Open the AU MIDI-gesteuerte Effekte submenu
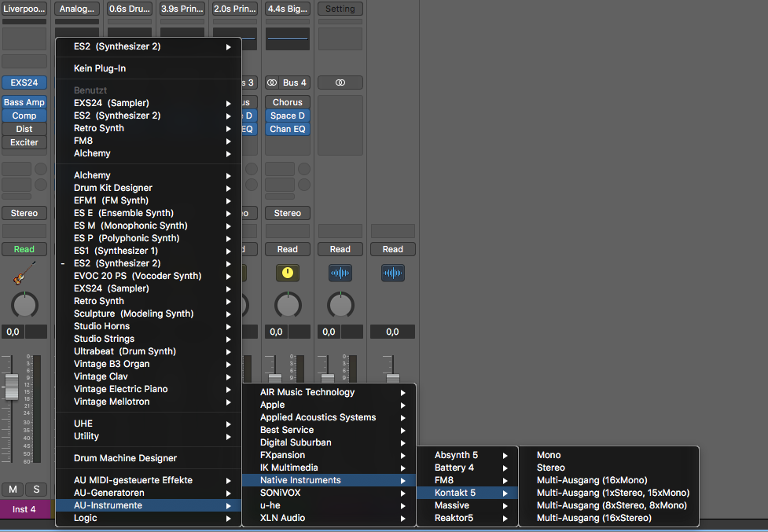The height and width of the screenshot is (532, 768). pyautogui.click(x=149, y=480)
